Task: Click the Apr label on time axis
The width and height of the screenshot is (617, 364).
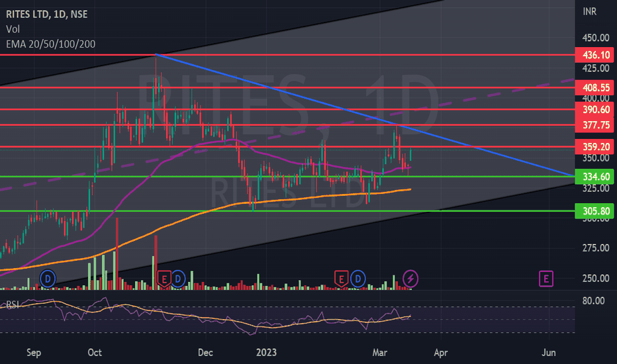Action: [441, 352]
